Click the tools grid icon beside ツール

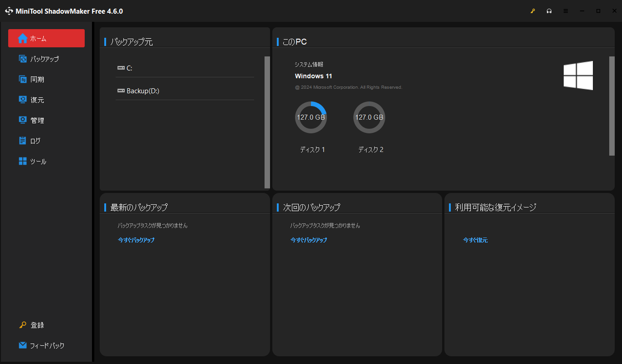[23, 161]
